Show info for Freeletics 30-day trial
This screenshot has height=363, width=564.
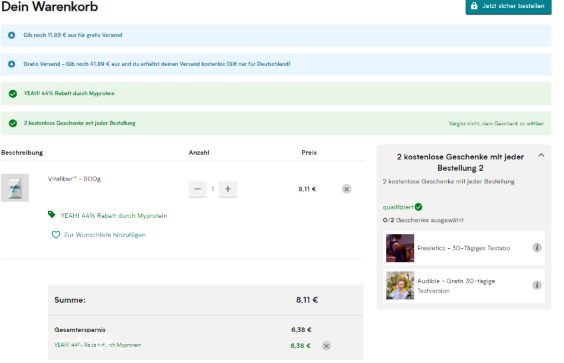[x=537, y=248]
